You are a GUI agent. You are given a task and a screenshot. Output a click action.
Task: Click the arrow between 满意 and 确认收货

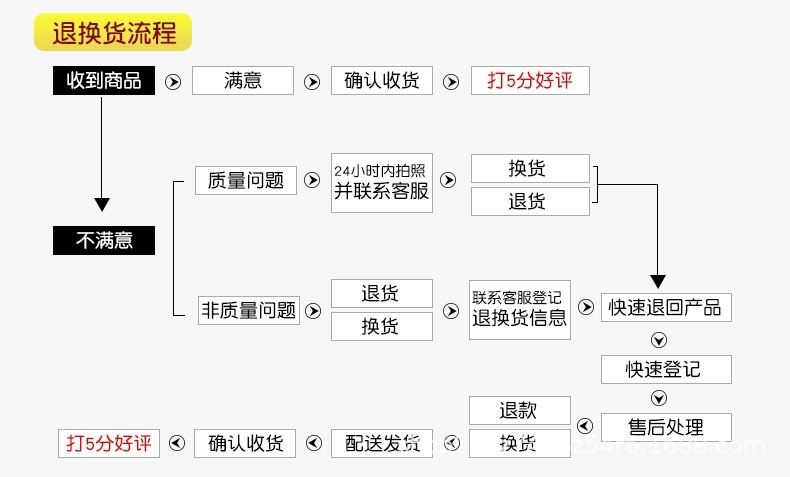(312, 82)
